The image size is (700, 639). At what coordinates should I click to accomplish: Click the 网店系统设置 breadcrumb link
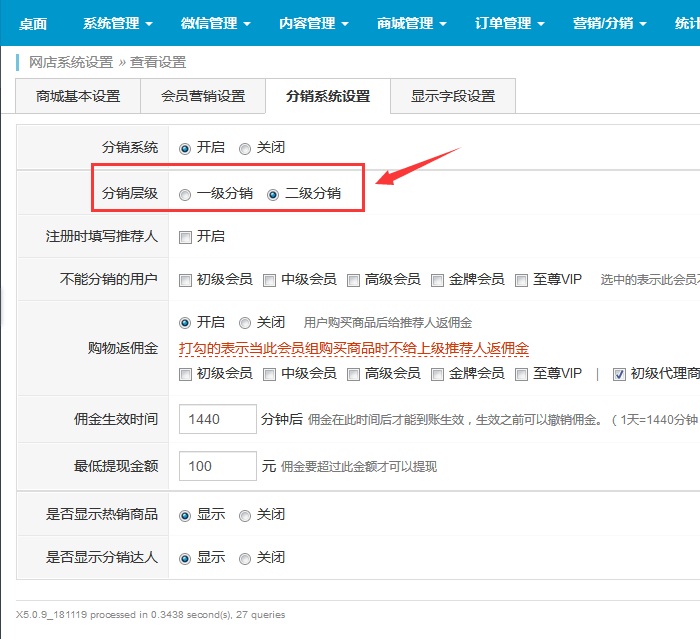click(70, 62)
